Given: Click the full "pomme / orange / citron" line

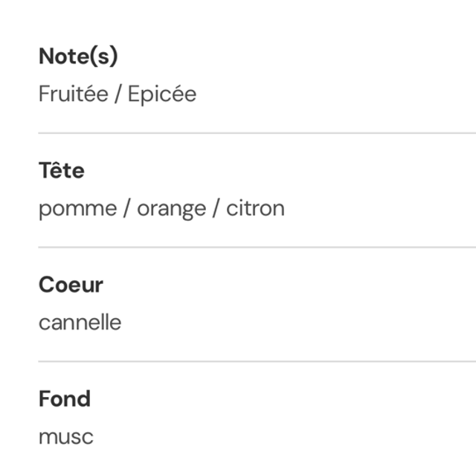Looking at the screenshot, I should [161, 209].
